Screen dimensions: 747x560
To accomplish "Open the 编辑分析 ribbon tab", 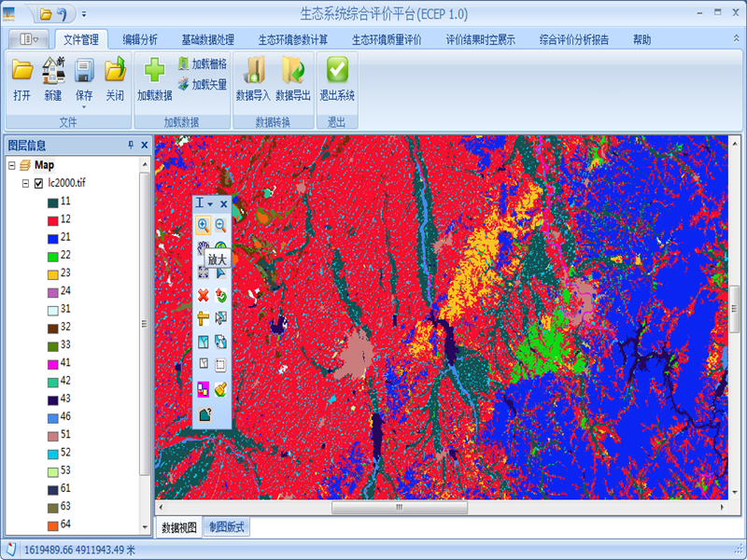I will point(140,39).
